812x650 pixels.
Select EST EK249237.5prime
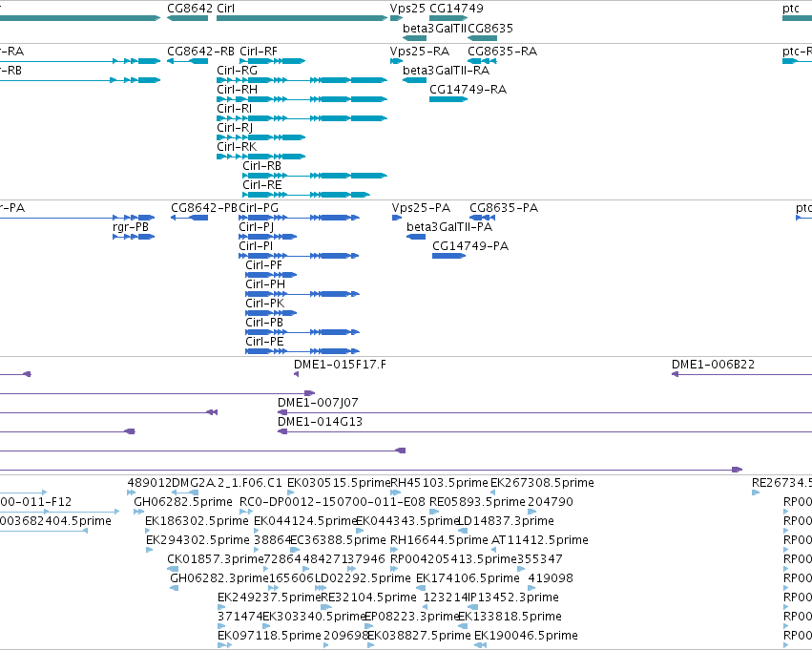(220, 608)
